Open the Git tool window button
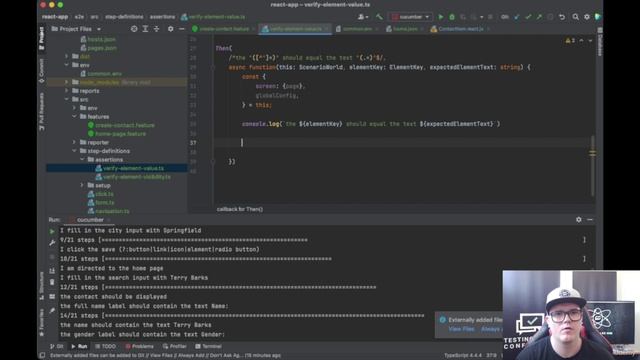 coord(56,346)
